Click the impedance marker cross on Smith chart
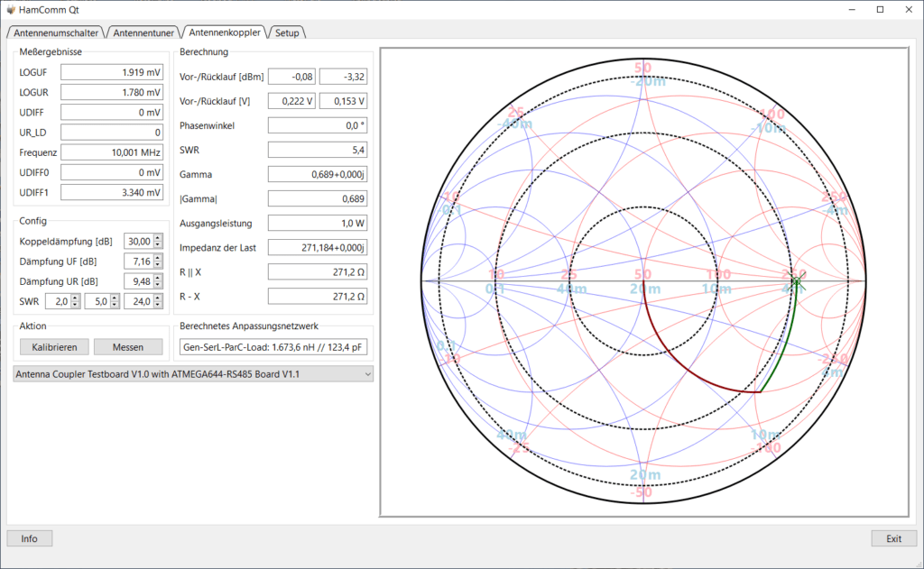The height and width of the screenshot is (569, 924). pos(797,281)
